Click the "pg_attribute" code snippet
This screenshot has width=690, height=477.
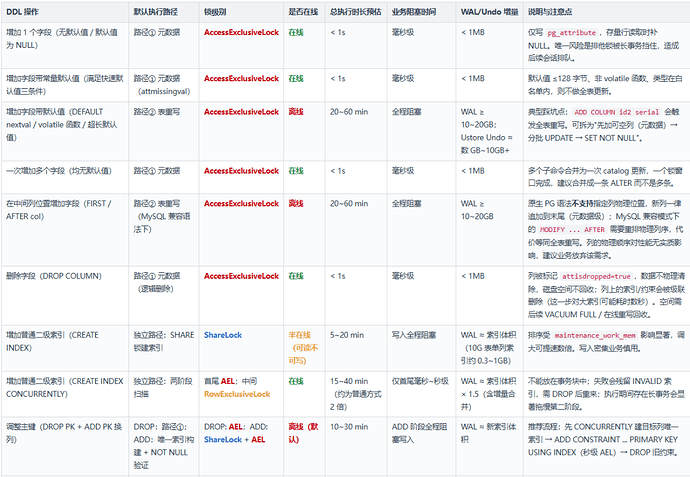[x=572, y=33]
